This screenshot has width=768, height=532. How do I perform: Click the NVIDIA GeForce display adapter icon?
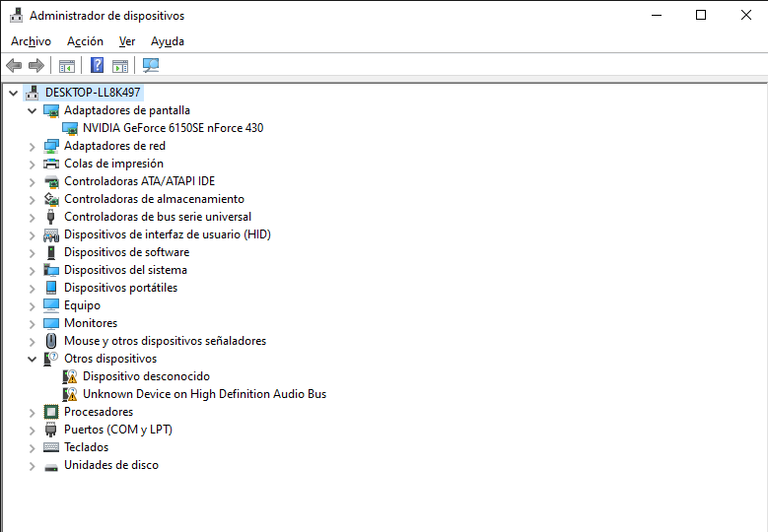70,128
